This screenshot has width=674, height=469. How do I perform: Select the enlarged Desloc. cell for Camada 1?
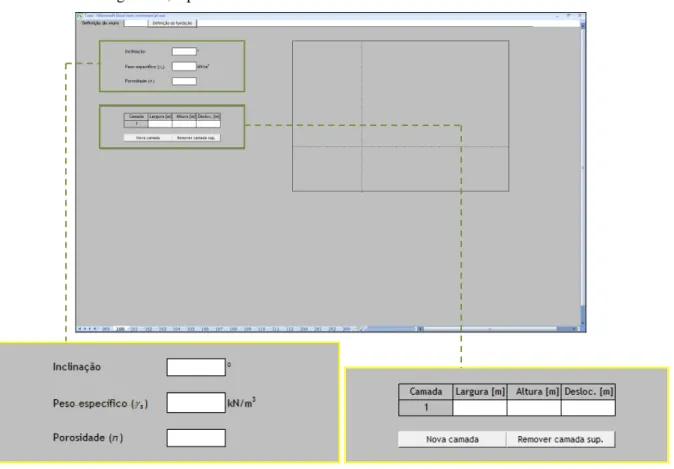[x=588, y=408]
